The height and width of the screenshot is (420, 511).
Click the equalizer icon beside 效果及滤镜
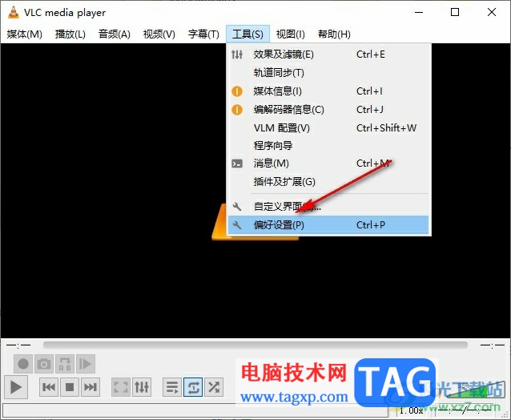tap(237, 55)
